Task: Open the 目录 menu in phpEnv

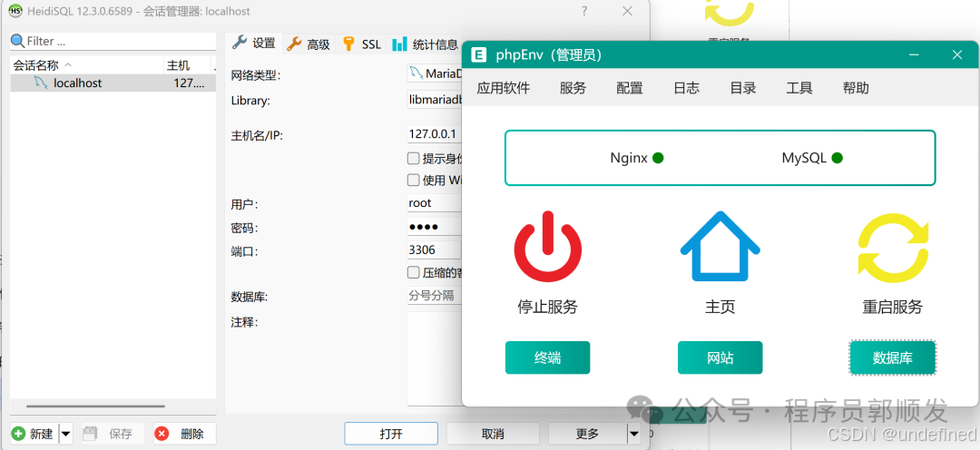Action: tap(743, 88)
